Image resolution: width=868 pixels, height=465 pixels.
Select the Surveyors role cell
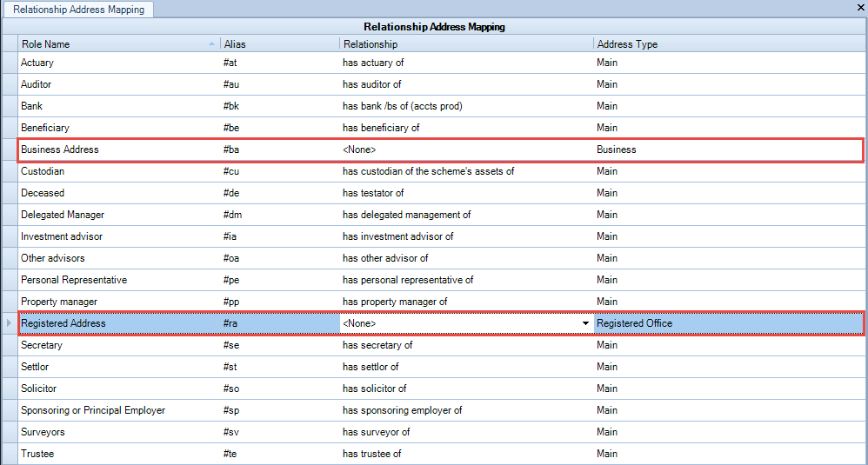(x=118, y=432)
